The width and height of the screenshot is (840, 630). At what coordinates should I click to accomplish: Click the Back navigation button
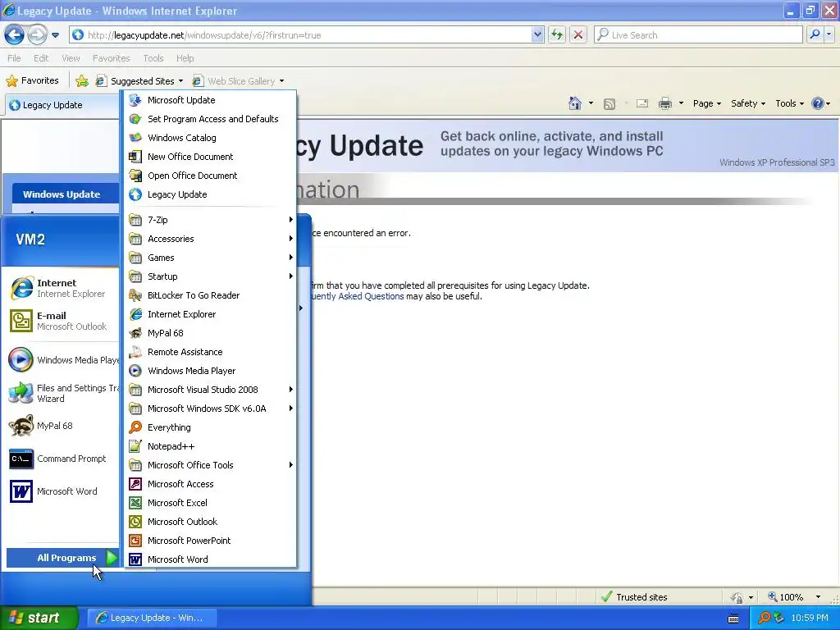coord(15,34)
